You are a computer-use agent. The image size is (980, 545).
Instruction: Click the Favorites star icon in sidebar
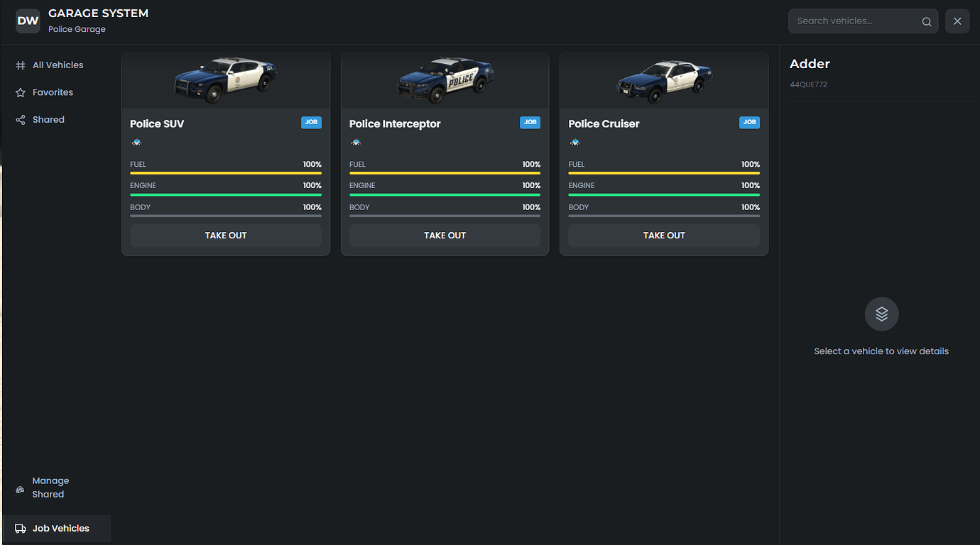point(20,92)
